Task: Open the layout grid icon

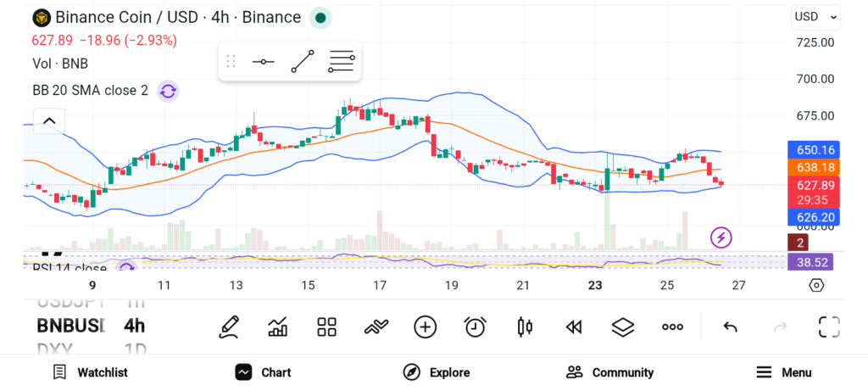Action: click(326, 327)
